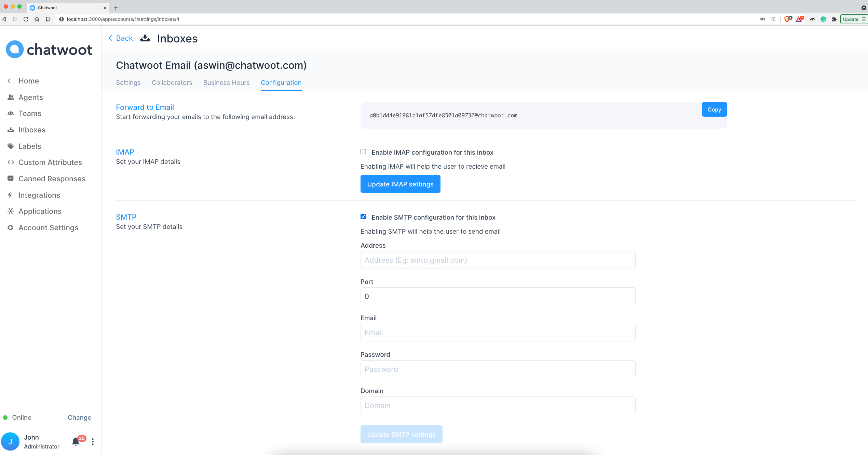Click the browser home icon
Image resolution: width=868 pixels, height=455 pixels.
[x=37, y=19]
